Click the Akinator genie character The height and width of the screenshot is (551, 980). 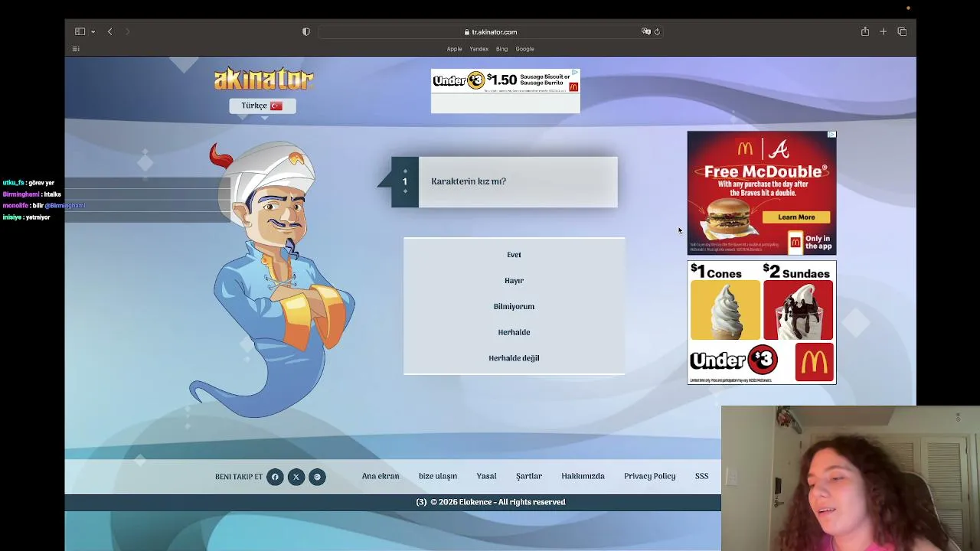[274, 279]
